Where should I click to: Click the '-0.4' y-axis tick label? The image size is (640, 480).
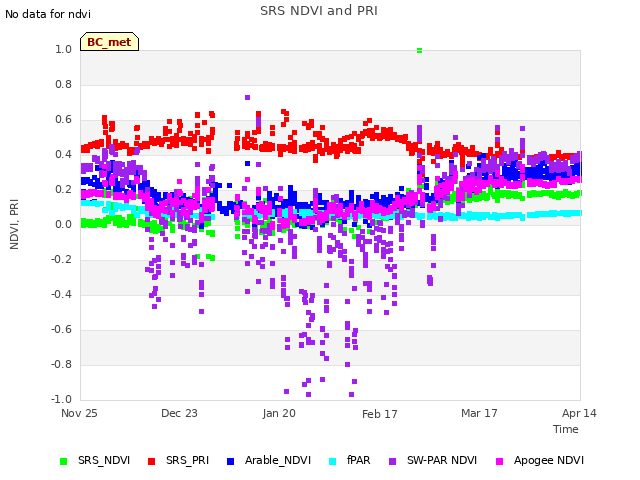click(61, 294)
